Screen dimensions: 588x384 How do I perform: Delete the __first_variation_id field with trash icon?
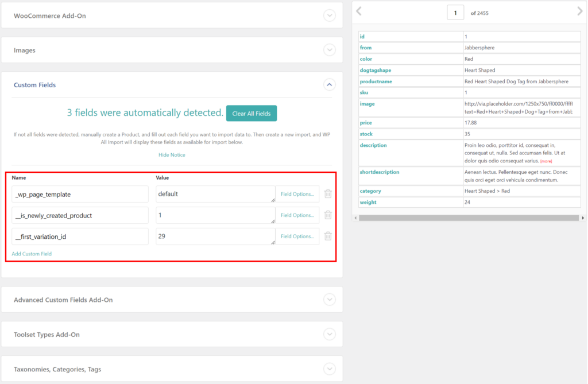pos(327,236)
